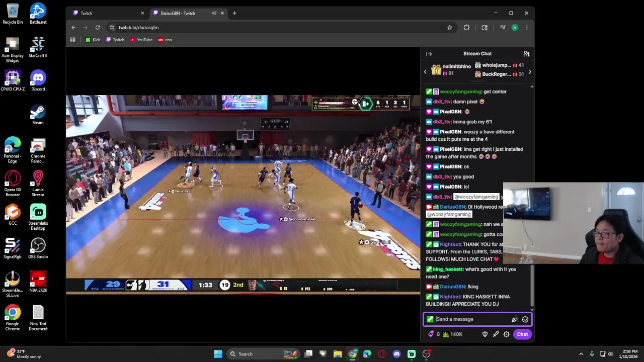Open Chrome profile avatar
Screen dimensions: 644x362
coord(515,28)
